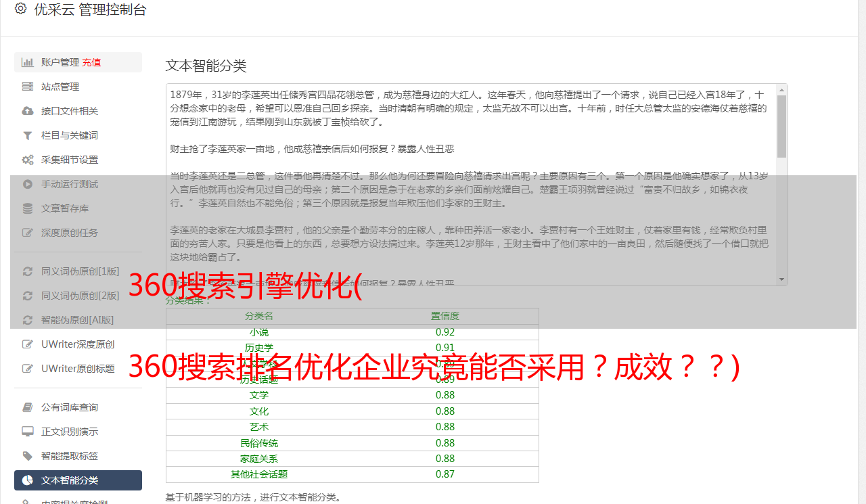Viewport: 866px width, 504px height.
Task: Select the 小说 category cell
Action: (259, 332)
